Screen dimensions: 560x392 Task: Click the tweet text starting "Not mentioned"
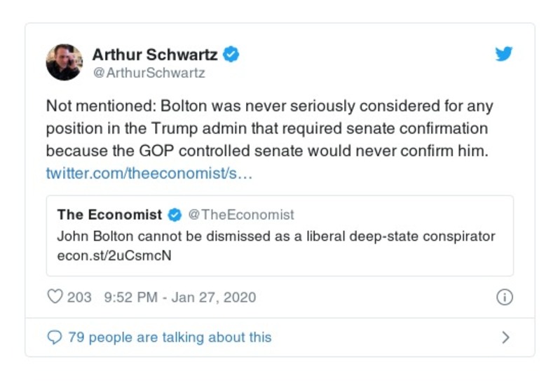pyautogui.click(x=270, y=129)
